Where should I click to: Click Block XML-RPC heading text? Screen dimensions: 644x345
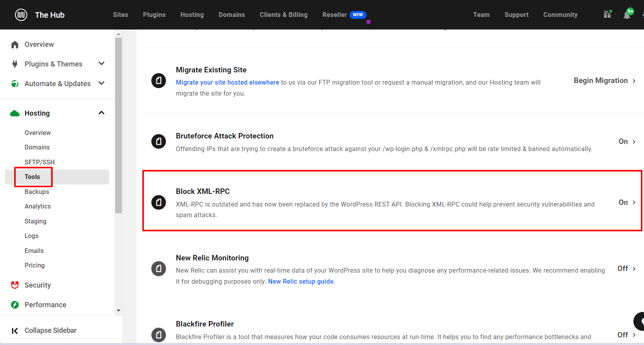pyautogui.click(x=202, y=191)
